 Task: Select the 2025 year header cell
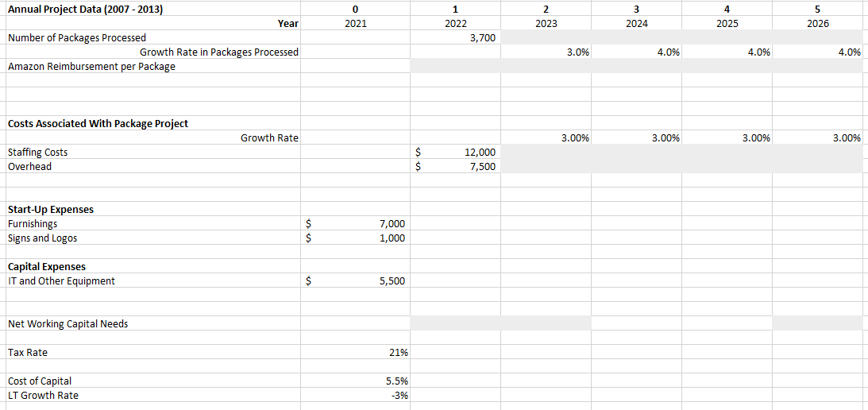coord(727,23)
